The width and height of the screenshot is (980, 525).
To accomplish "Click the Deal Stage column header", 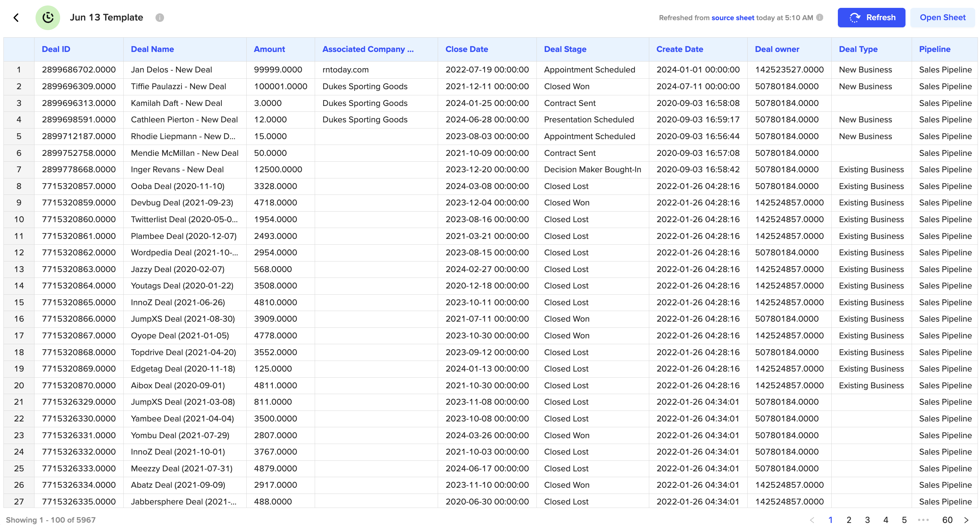I will coord(565,49).
